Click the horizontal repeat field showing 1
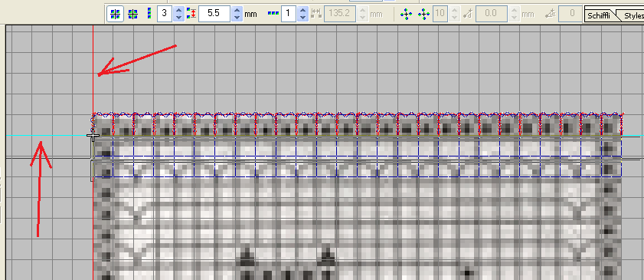The height and width of the screenshot is (280, 644). [x=289, y=14]
